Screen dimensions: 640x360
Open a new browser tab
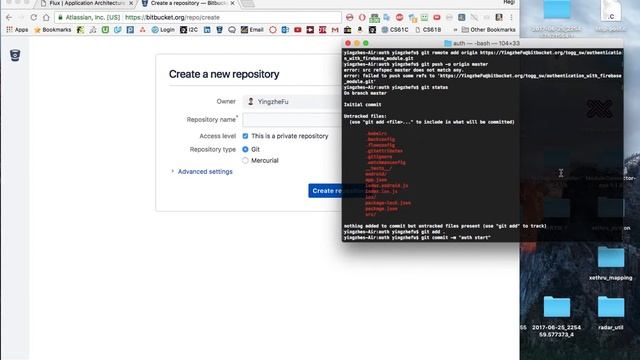248,4
